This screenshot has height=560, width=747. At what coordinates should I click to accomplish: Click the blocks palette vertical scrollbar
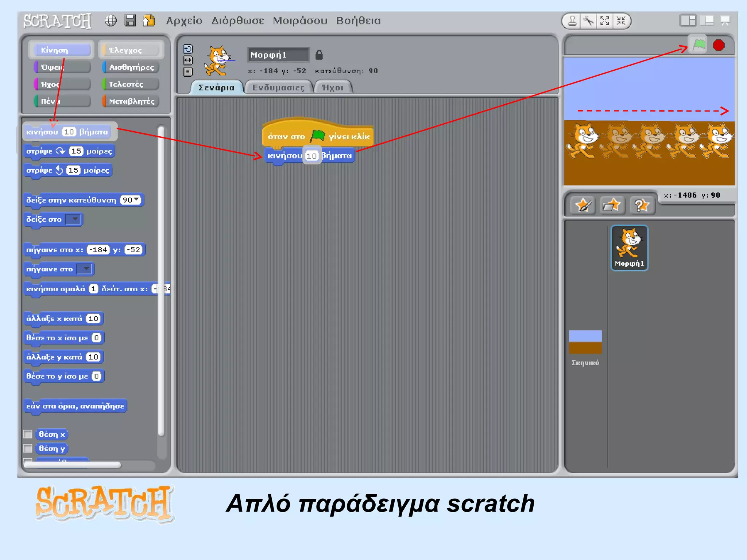tap(161, 281)
